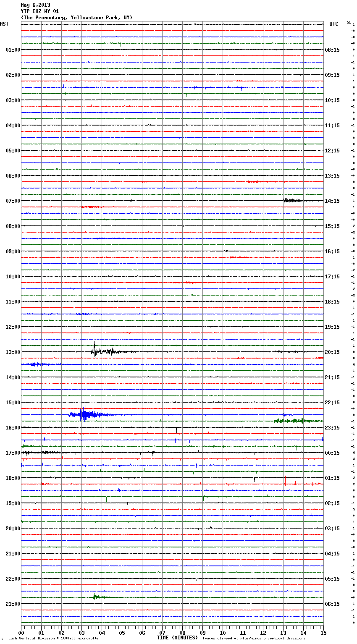Select the 09:00 MST time label
The image size is (357, 644).
(13, 251)
